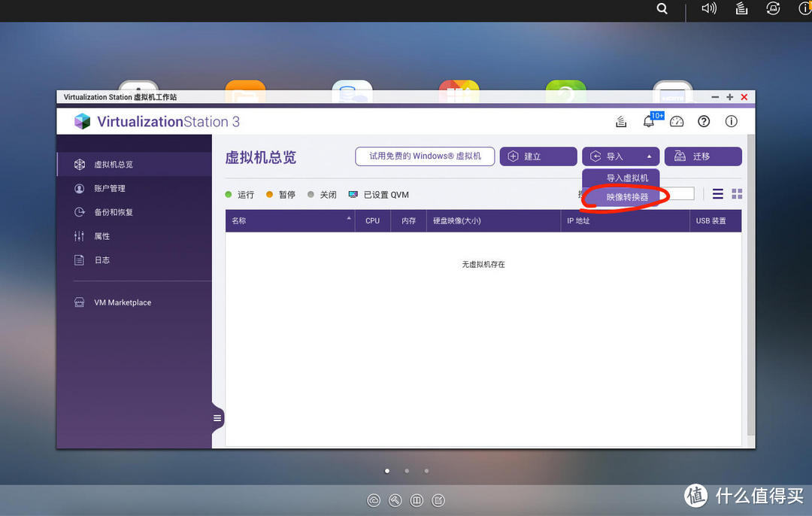Click the 迁移 button
The image size is (812, 516).
[x=703, y=156]
